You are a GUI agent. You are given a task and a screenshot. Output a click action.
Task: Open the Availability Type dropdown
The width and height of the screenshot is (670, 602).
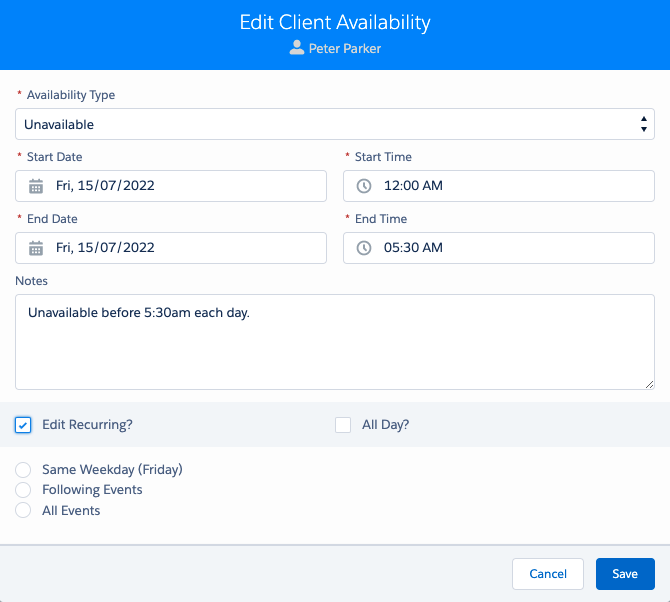335,124
